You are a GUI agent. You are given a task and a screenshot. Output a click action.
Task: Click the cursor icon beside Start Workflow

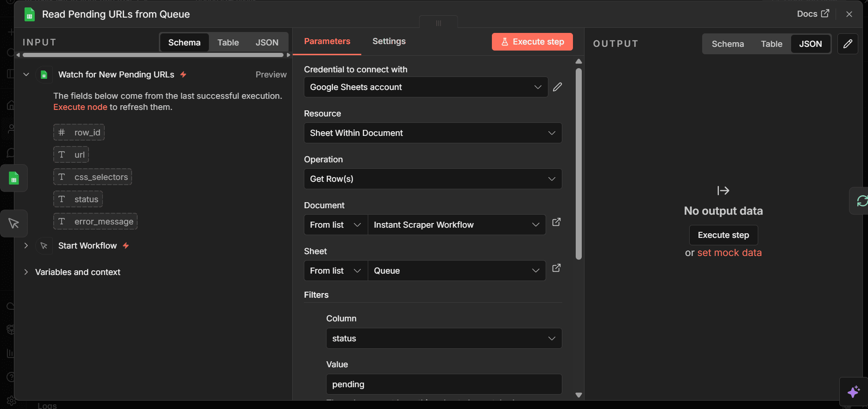tap(44, 246)
